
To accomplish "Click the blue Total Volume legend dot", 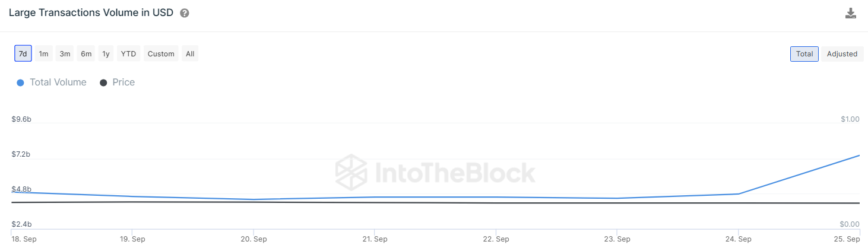I will (20, 82).
